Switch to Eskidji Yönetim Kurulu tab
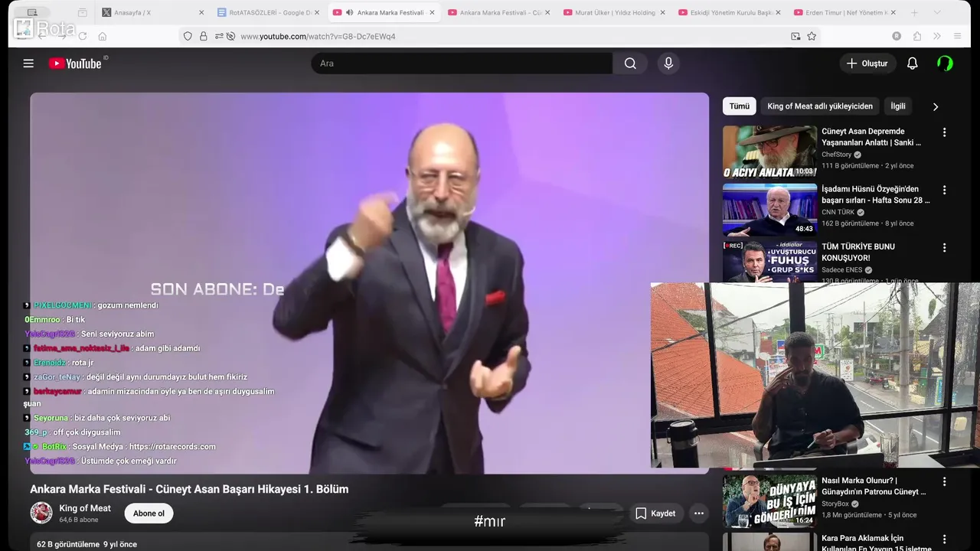Screen dimensions: 980x551 (x=730, y=12)
